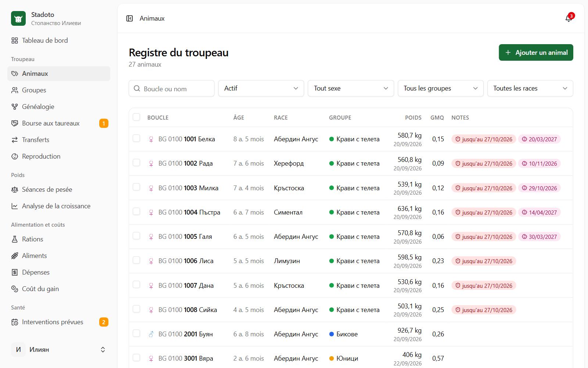This screenshot has width=588, height=368.
Task: Click the age cell 4 a. 5 mois
Action: tap(248, 310)
